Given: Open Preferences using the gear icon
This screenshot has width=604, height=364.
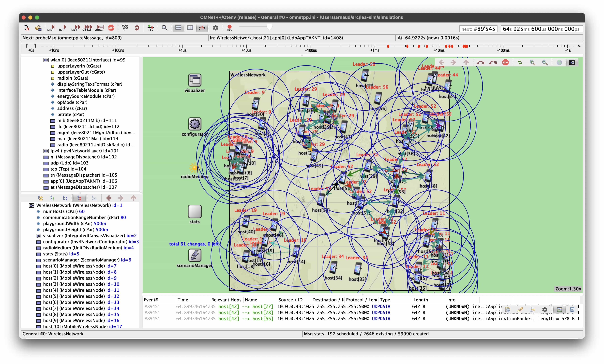Looking at the screenshot, I should [x=216, y=28].
